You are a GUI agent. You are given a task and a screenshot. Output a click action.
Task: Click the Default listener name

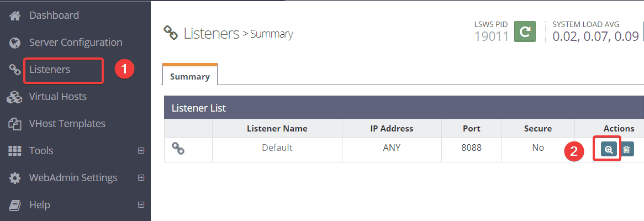[x=277, y=148]
